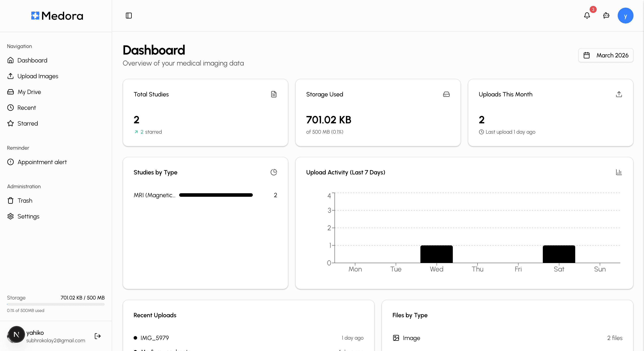Click the Total Studies document icon
This screenshot has width=644, height=351.
274,94
